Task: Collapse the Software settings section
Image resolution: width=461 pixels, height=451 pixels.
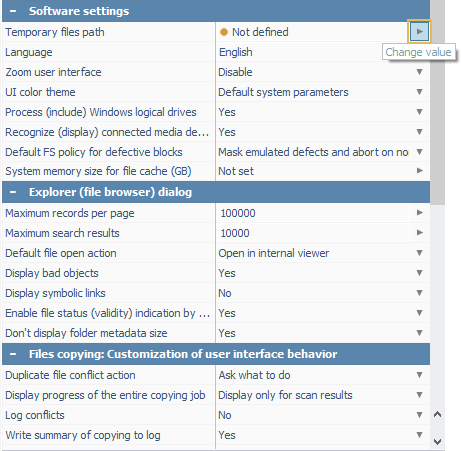Action: click(x=13, y=11)
